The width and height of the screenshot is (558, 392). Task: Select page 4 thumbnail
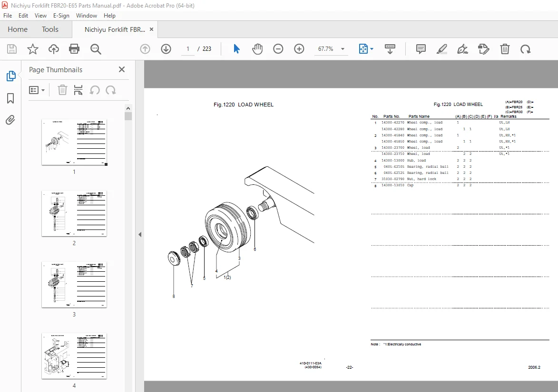coord(74,356)
